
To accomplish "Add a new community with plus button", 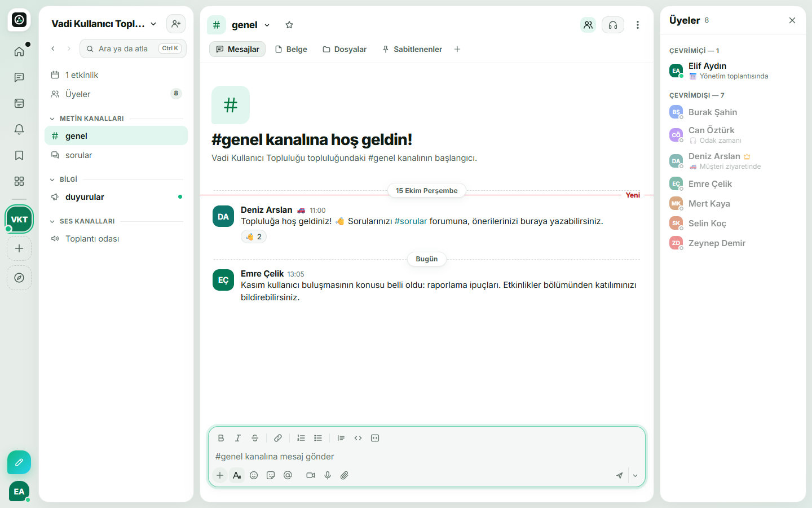I will (19, 248).
